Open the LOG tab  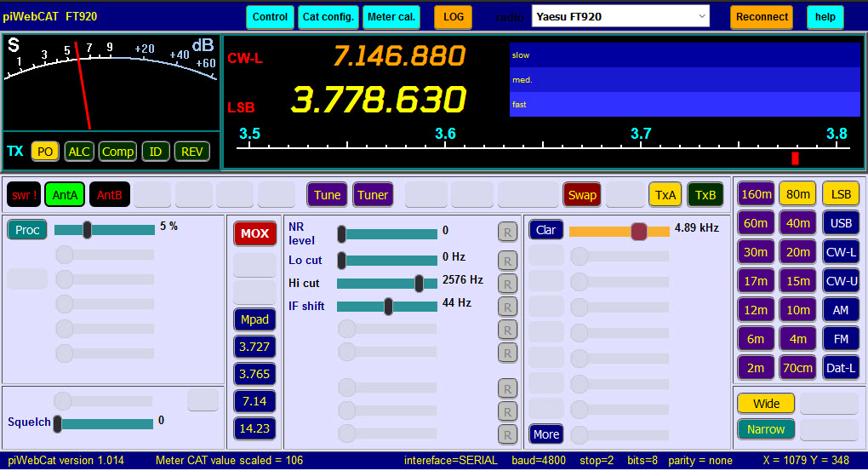454,17
